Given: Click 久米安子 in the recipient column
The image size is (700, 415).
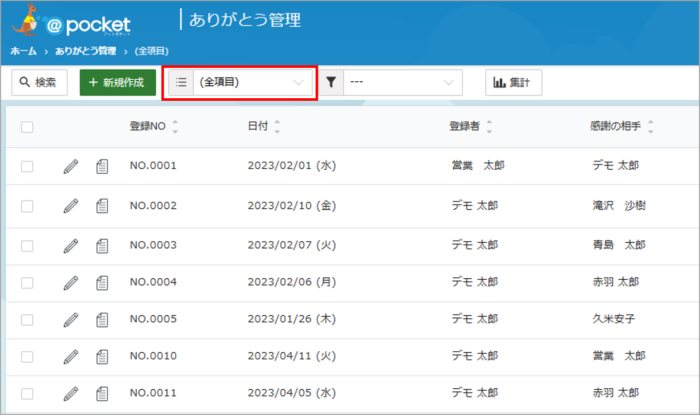Looking at the screenshot, I should click(x=614, y=320).
